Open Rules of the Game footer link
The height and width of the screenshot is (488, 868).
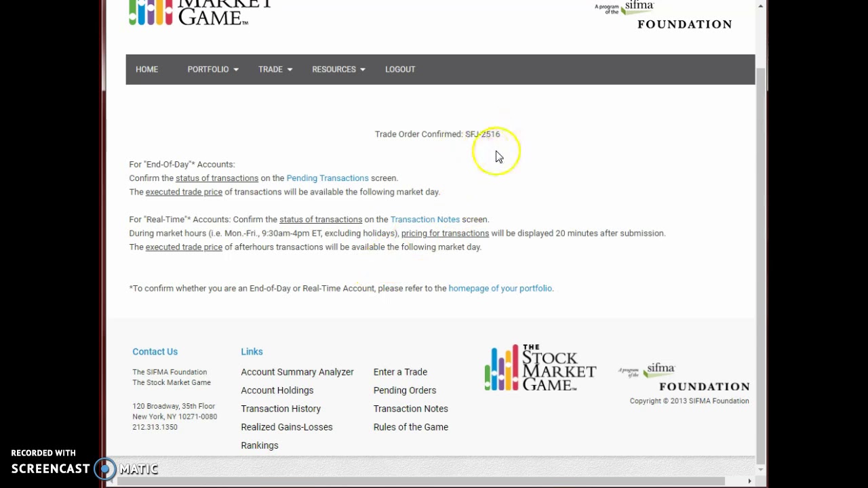tap(411, 427)
